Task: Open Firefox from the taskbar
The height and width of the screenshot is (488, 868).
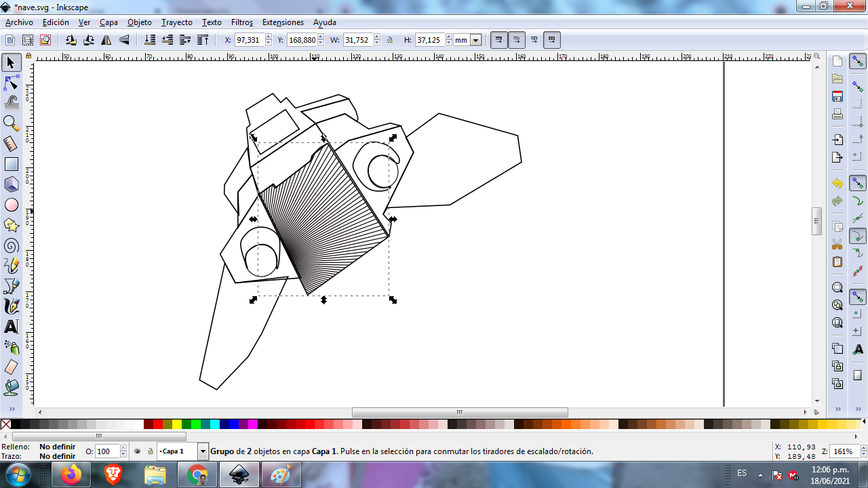Action: [x=71, y=474]
